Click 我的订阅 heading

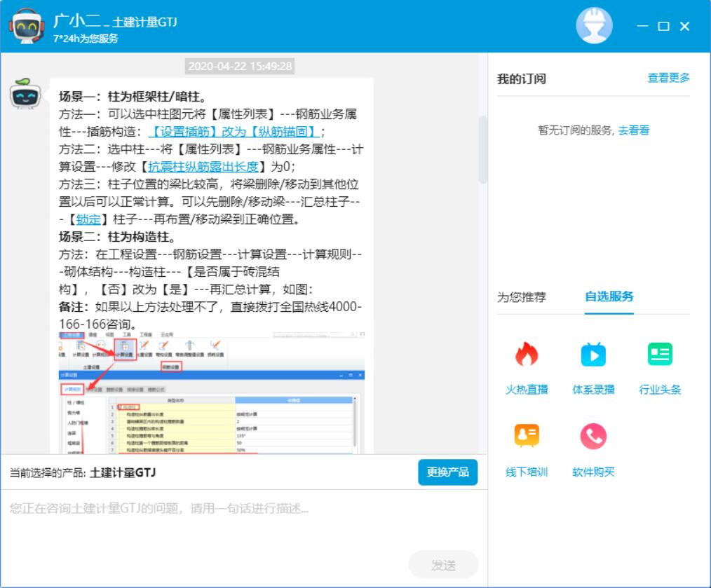tap(522, 79)
